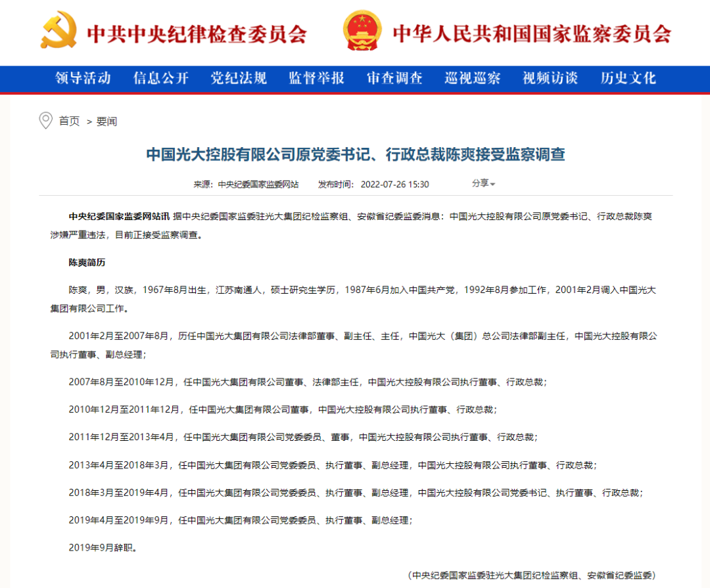Image resolution: width=710 pixels, height=588 pixels.
Task: Click the text 涉嫌严重违法，目前正接受监察调查
Action: click(126, 235)
